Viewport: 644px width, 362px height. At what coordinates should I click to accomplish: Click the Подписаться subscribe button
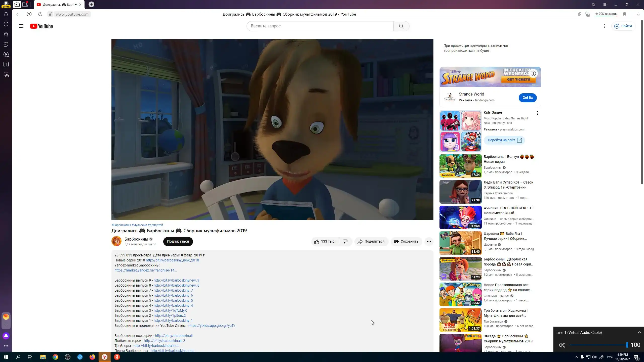(x=178, y=242)
